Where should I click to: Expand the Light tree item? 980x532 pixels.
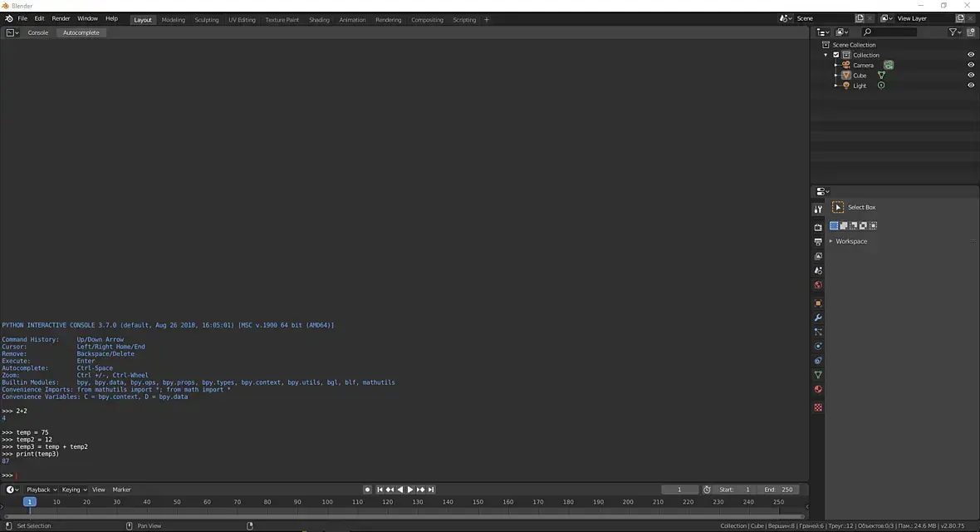[836, 85]
